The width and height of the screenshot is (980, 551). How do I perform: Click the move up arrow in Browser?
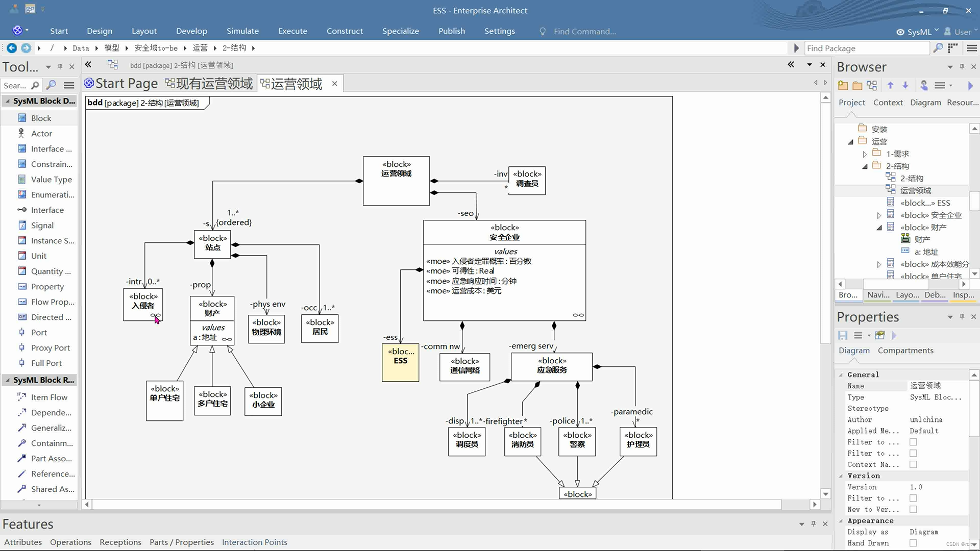pyautogui.click(x=890, y=85)
